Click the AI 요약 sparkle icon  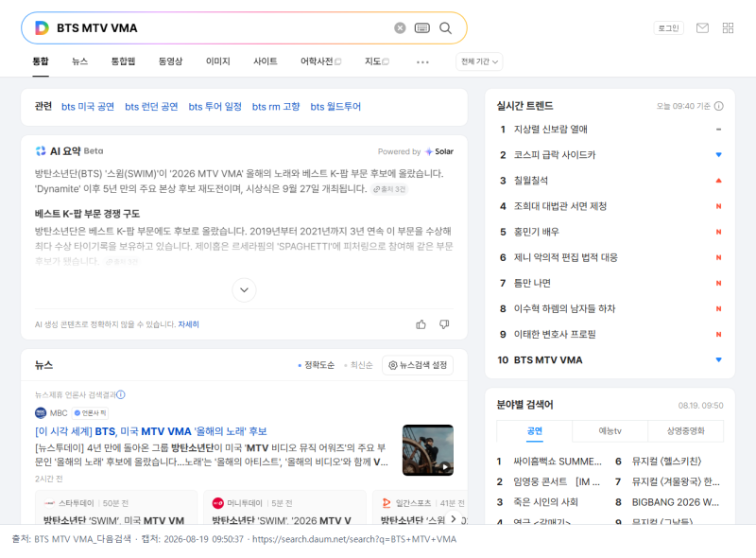41,151
